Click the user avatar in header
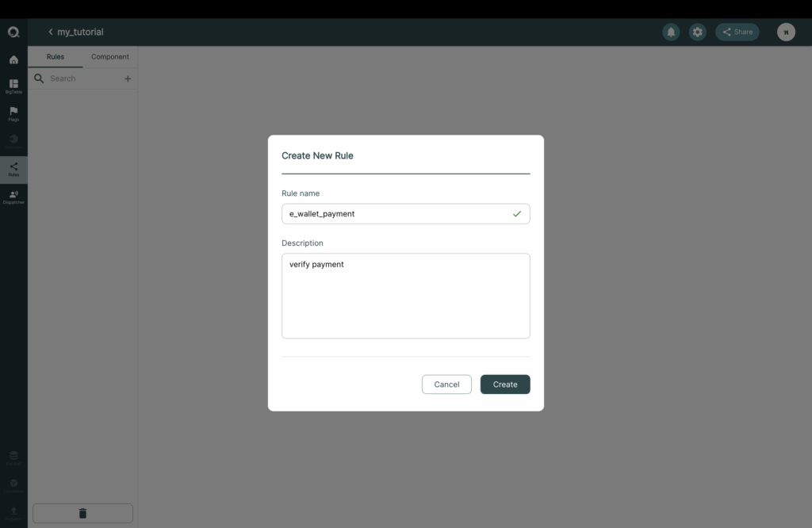This screenshot has height=528, width=812. (786, 32)
